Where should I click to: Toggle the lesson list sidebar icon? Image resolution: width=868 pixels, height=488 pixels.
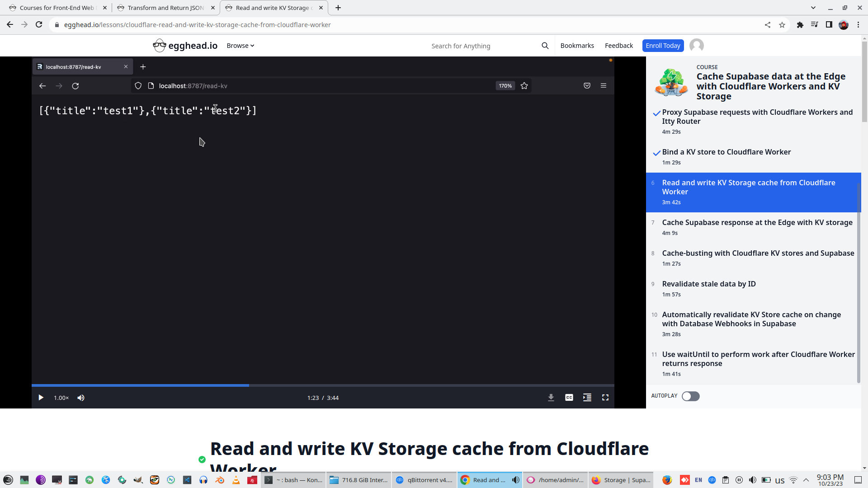[587, 398]
